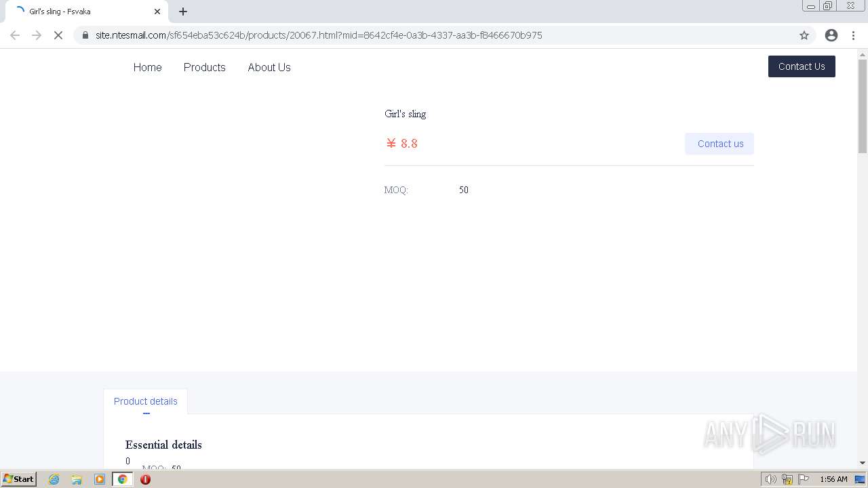This screenshot has width=868, height=488.
Task: Click the Girl's sling product title
Action: [x=405, y=114]
